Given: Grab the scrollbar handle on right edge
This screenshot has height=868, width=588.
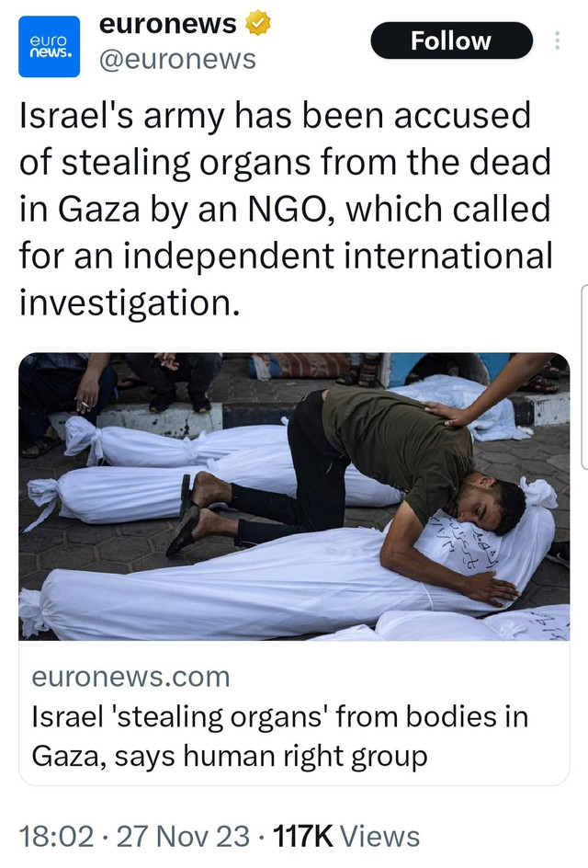Looking at the screenshot, I should click(x=584, y=376).
